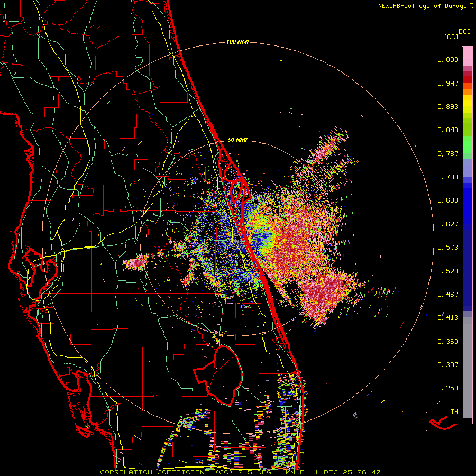Select the 0.573 legend value
This screenshot has height=476, width=476.
448,248
